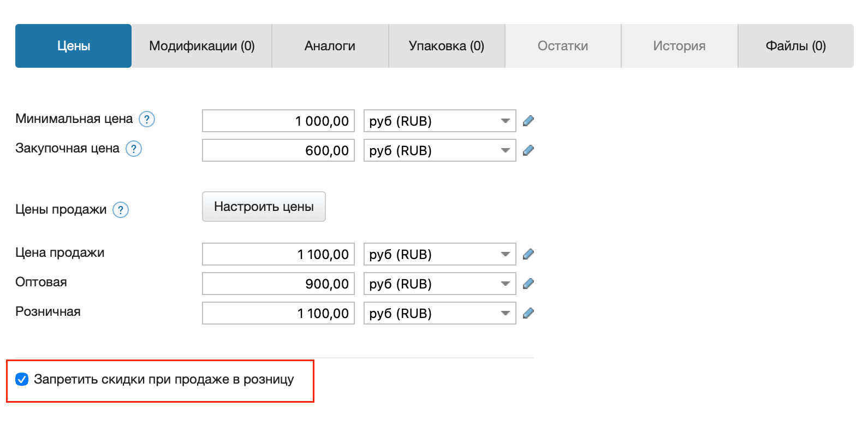Expand currency dropdown for Оптовая price

click(439, 284)
